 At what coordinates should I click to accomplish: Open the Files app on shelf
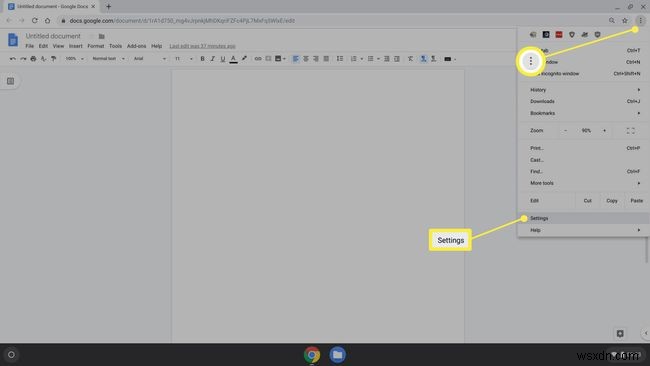point(337,355)
